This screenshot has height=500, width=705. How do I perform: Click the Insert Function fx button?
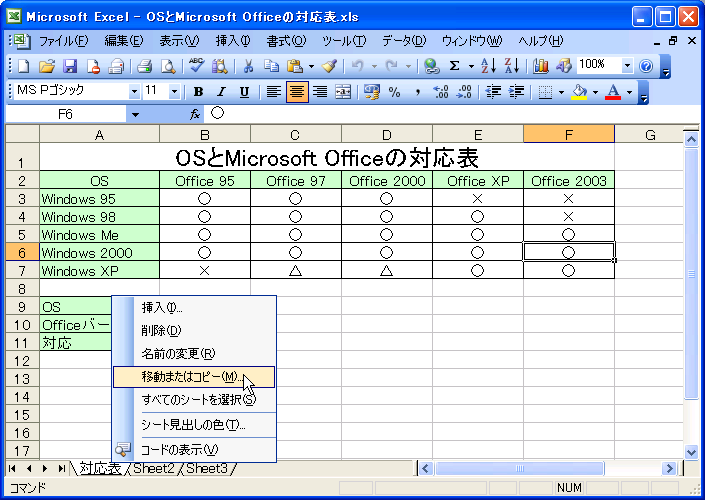point(195,115)
